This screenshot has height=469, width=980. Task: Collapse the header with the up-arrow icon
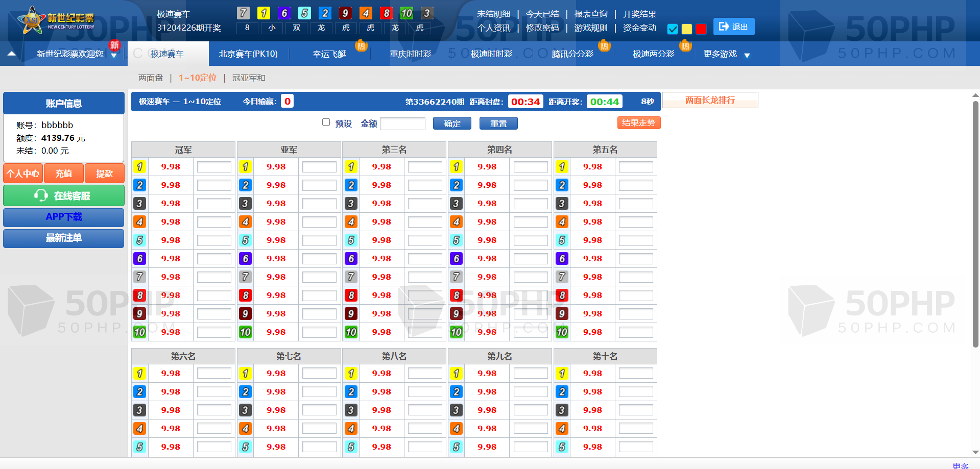click(x=12, y=54)
